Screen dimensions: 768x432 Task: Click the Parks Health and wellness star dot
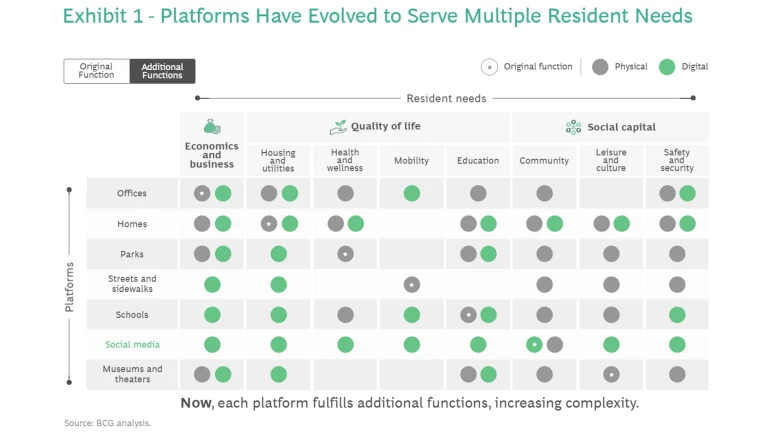point(345,254)
